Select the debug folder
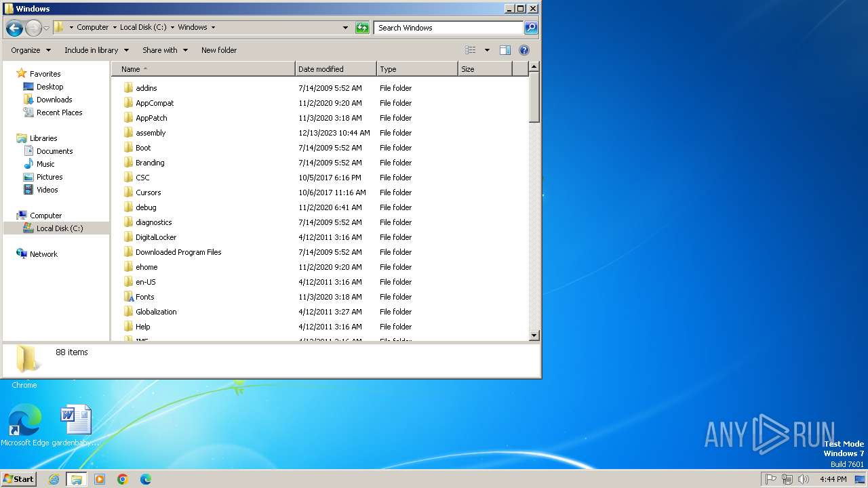 click(x=146, y=207)
